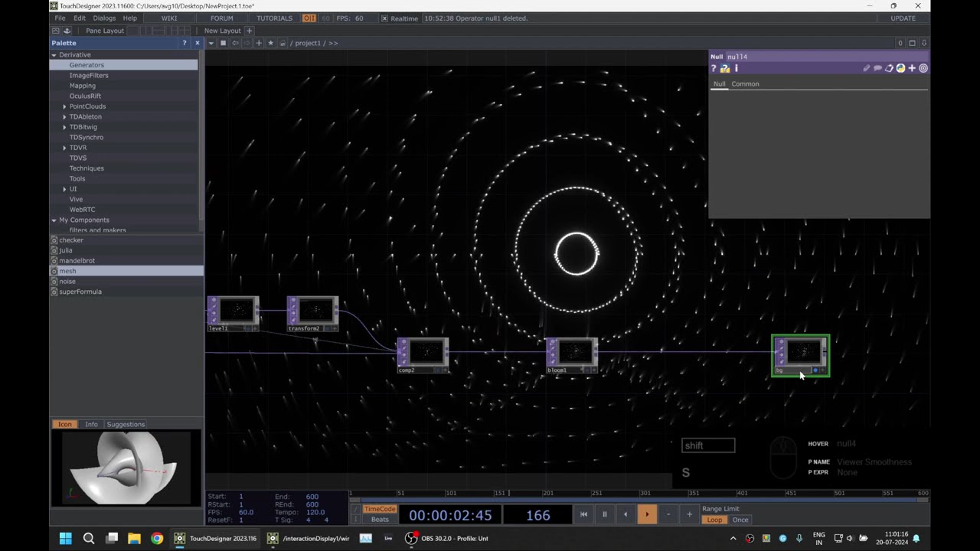Screen dimensions: 980x551
Task: Set range limit to Once
Action: click(740, 520)
